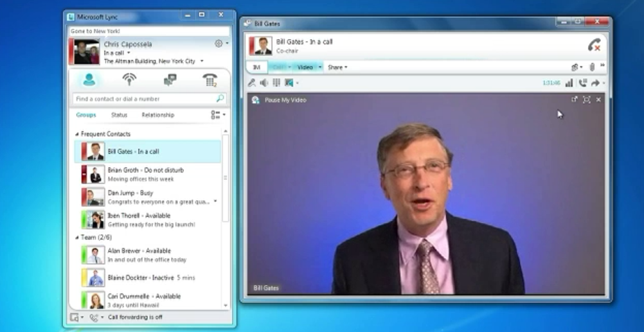Open the Lync options gear icon
Screen dimensions: 644x332
tap(219, 44)
